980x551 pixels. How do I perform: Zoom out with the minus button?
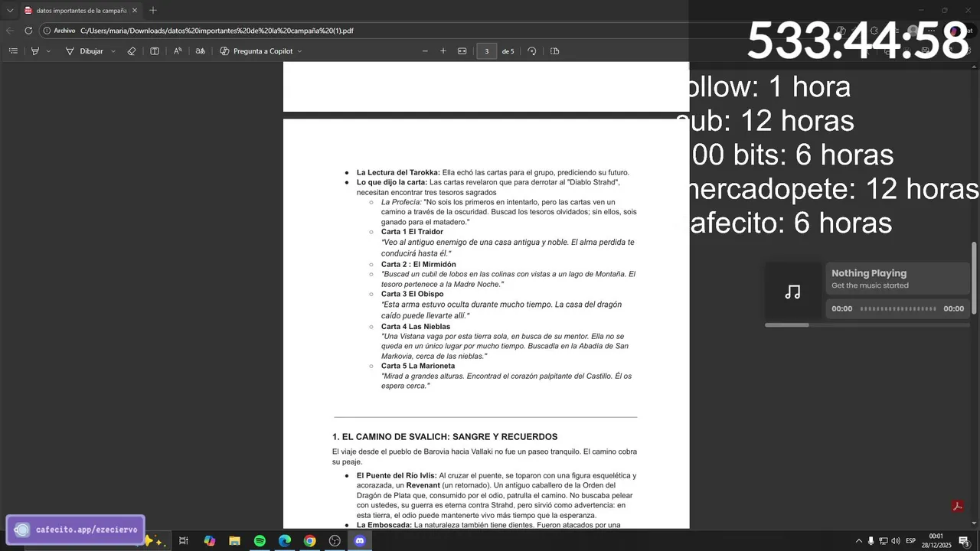(425, 51)
